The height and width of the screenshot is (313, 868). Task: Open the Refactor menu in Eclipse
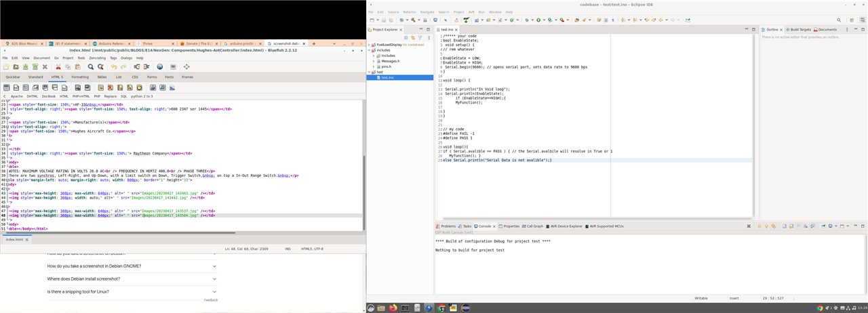tap(410, 12)
